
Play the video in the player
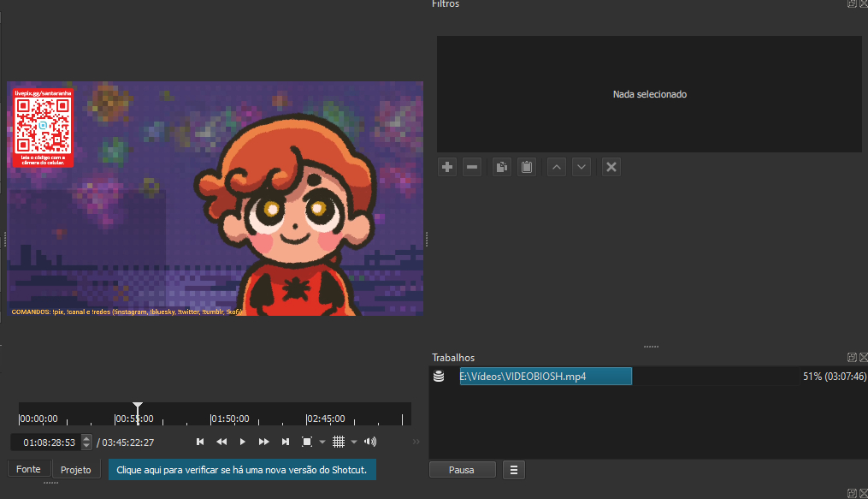coord(243,442)
